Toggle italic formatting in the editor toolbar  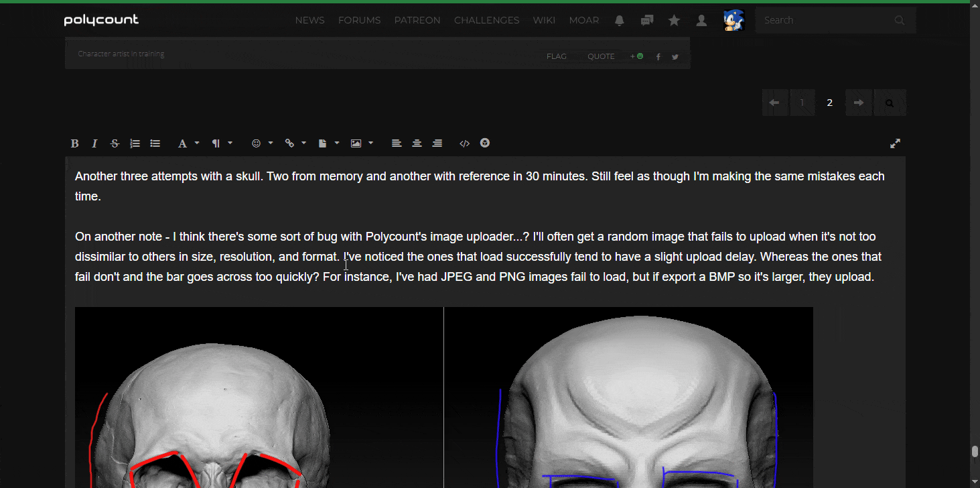click(x=94, y=143)
